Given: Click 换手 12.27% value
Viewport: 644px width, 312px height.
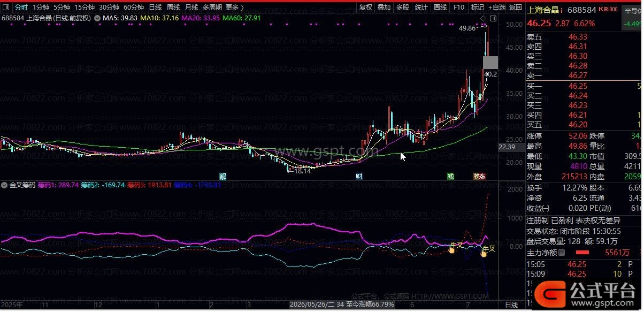Looking at the screenshot, I should coord(574,188).
